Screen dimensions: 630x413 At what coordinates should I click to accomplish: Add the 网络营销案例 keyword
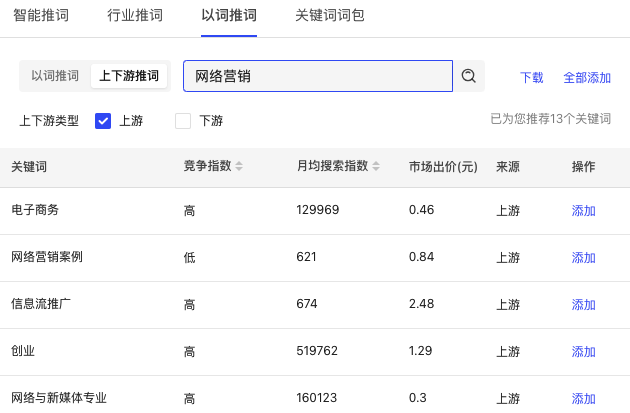pos(583,258)
